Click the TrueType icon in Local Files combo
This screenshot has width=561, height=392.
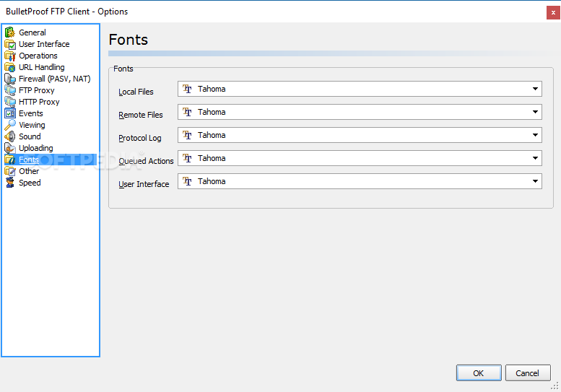[x=187, y=89]
